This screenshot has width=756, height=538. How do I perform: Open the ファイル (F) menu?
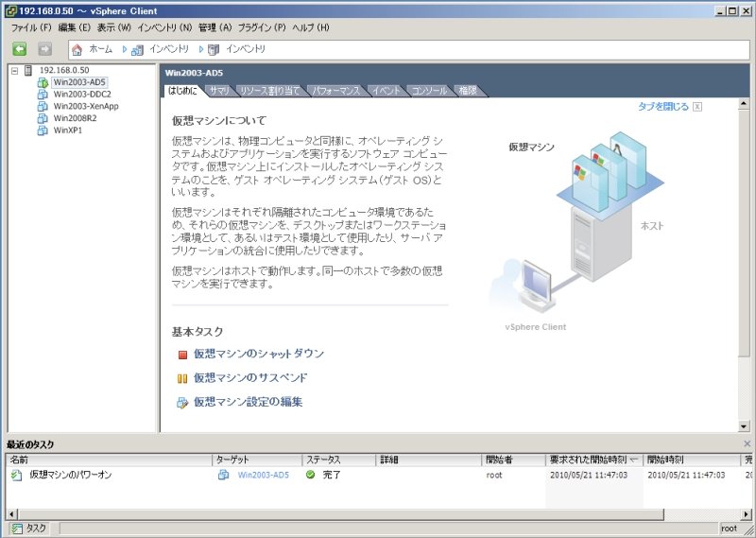click(31, 27)
